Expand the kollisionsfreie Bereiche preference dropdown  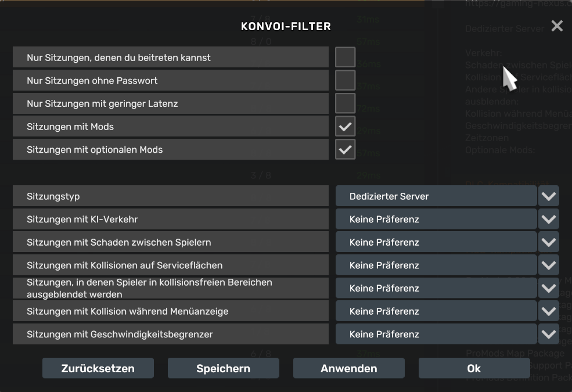[x=436, y=288]
